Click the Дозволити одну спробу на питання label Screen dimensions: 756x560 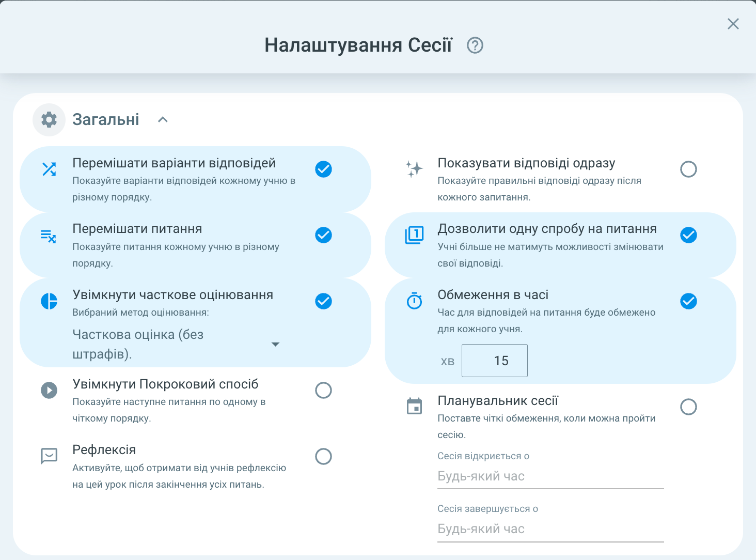pyautogui.click(x=547, y=229)
